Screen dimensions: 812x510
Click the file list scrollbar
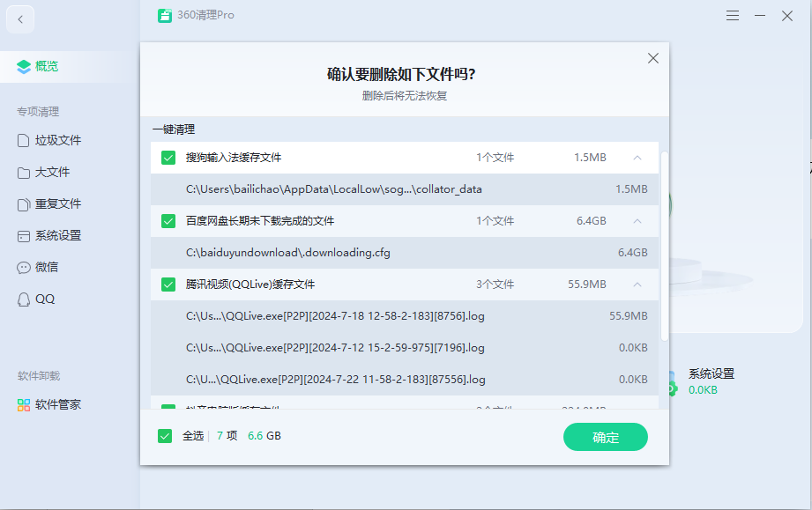click(665, 247)
